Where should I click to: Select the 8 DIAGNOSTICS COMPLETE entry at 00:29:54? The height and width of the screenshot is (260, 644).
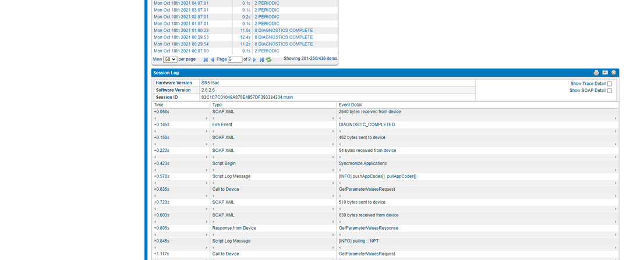click(x=284, y=44)
